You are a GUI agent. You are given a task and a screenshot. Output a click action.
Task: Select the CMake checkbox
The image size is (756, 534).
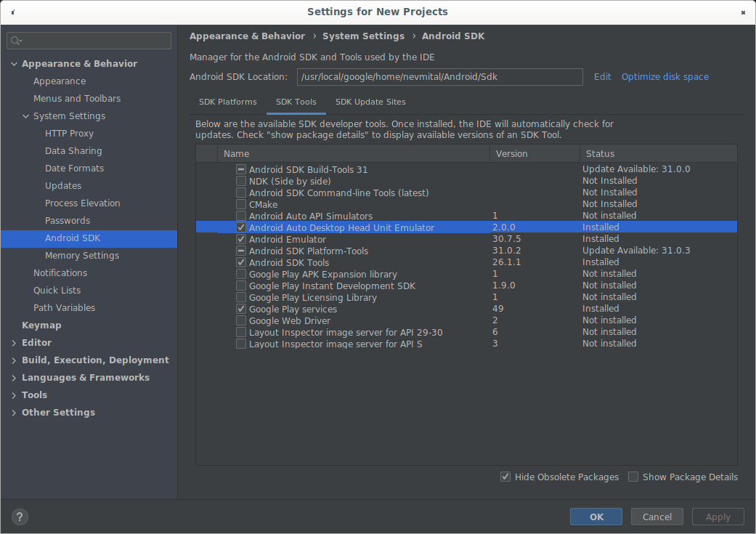coord(240,203)
